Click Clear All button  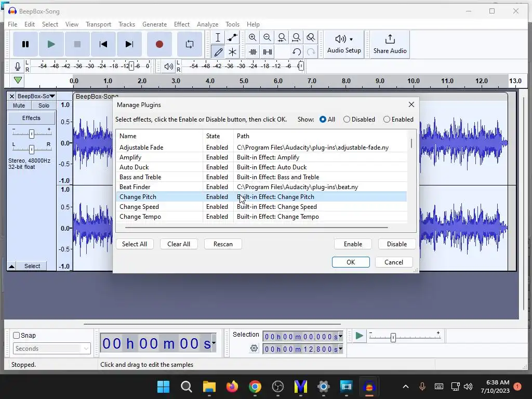pyautogui.click(x=179, y=244)
